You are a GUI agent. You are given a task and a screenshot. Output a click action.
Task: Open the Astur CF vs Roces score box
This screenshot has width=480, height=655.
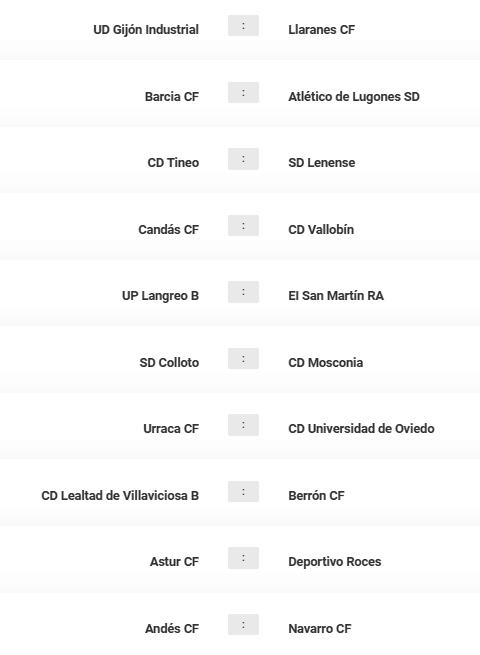click(243, 558)
